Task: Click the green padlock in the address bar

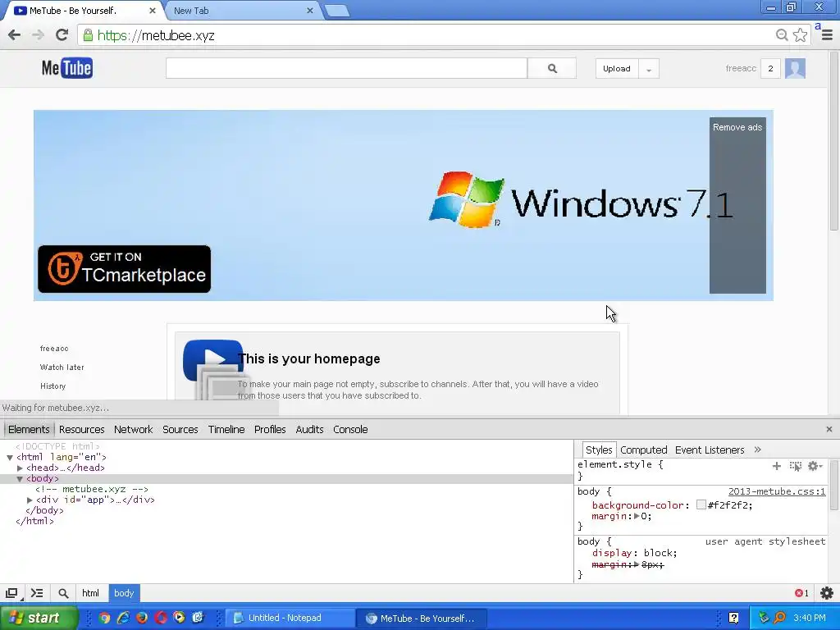Action: click(88, 35)
